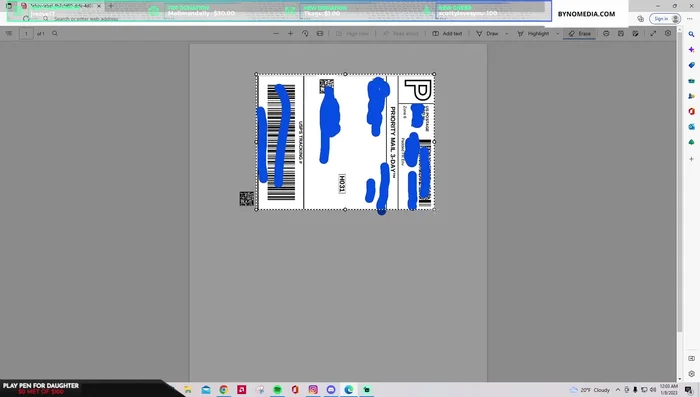
Task: Open Mail app from taskbar
Action: click(x=206, y=390)
